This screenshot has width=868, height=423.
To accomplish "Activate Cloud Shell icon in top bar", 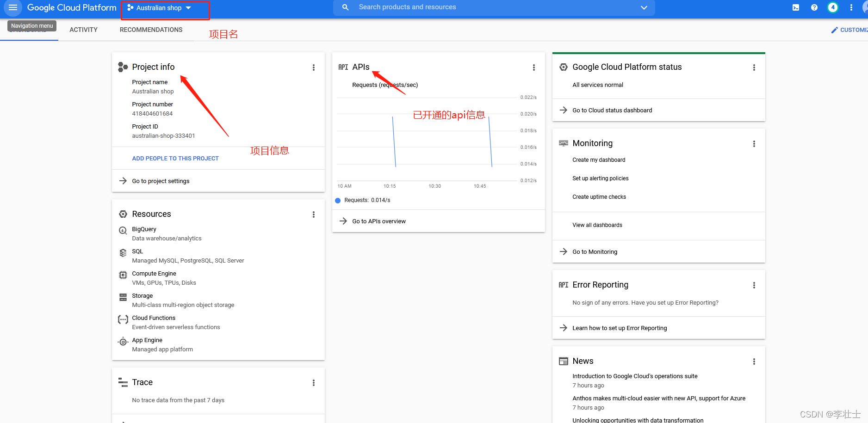I will point(796,7).
